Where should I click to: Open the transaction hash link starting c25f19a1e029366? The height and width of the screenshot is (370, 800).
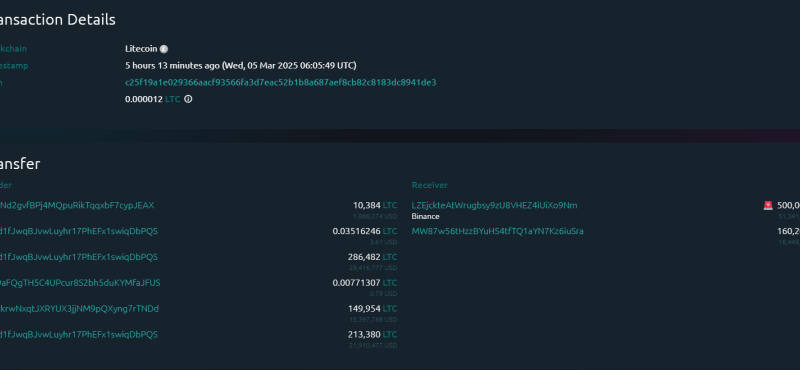pyautogui.click(x=281, y=82)
